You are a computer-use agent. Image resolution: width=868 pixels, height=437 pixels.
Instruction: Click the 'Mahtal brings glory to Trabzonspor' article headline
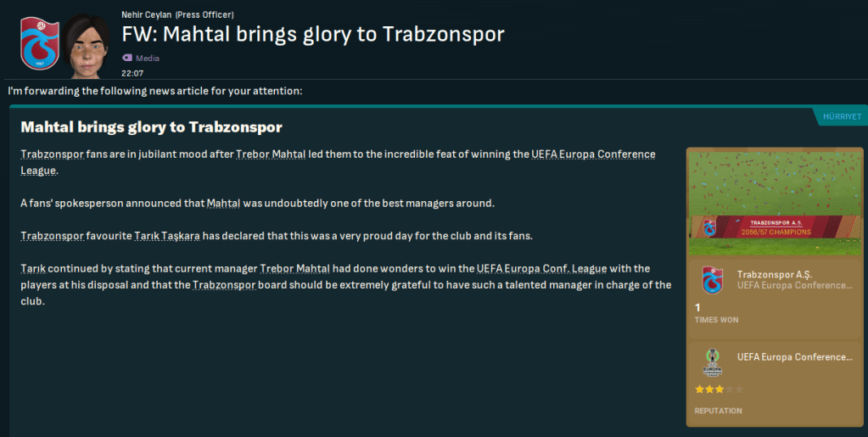pyautogui.click(x=151, y=127)
